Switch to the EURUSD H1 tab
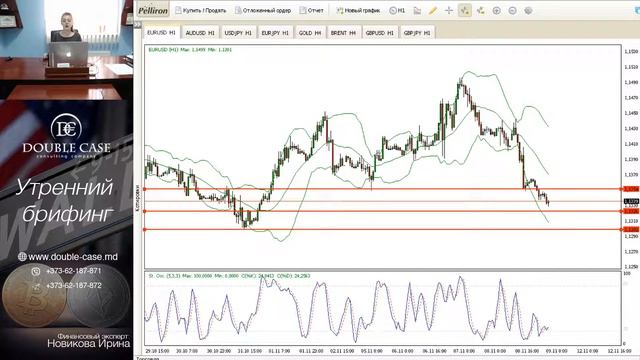The height and width of the screenshot is (360, 640). pos(161,32)
